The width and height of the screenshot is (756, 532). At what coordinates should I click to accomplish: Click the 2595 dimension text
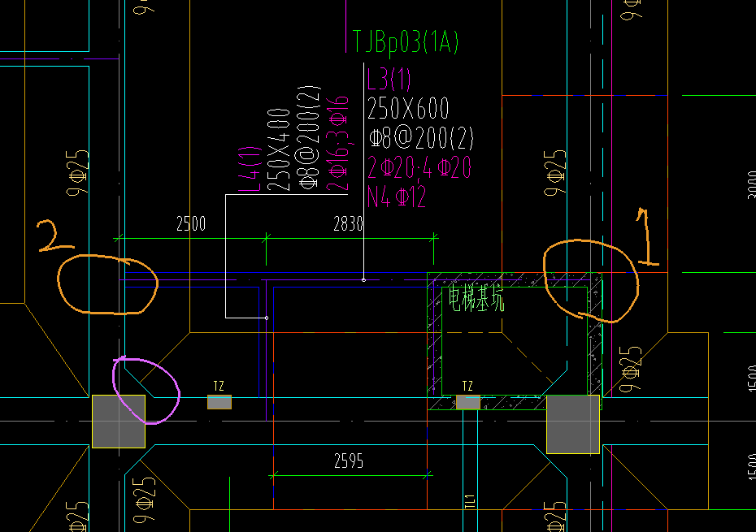348,461
